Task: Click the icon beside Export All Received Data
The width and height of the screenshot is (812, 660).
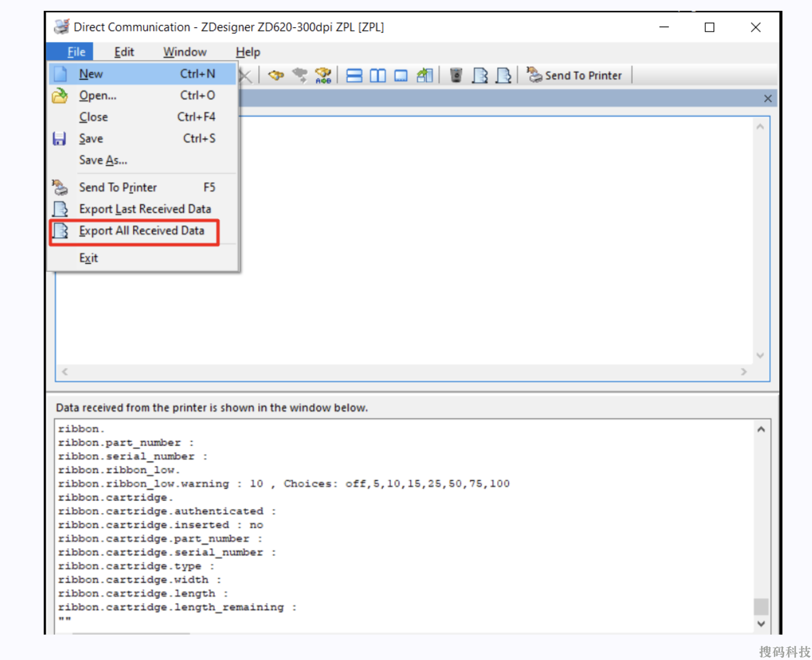Action: coord(60,231)
